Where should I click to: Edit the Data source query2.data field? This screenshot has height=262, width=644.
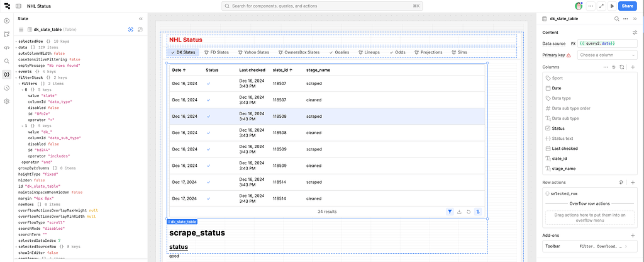pos(607,43)
